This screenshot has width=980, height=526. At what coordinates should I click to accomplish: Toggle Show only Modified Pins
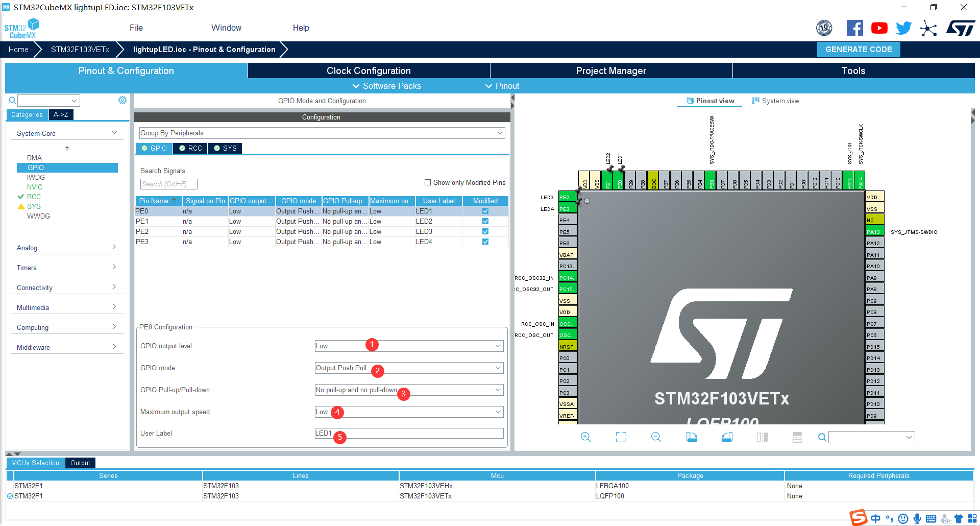428,182
